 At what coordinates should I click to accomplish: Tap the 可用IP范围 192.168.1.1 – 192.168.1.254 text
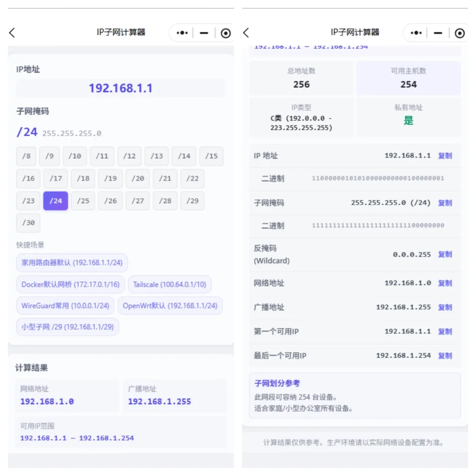pyautogui.click(x=77, y=438)
